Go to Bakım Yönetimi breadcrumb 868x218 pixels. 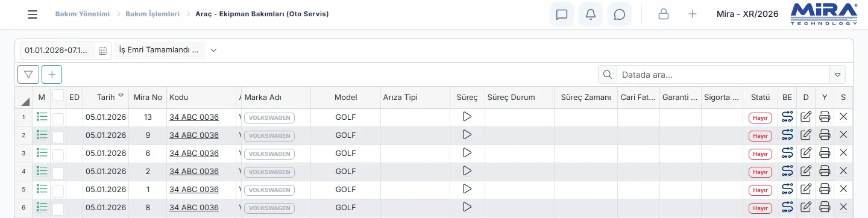click(x=83, y=14)
